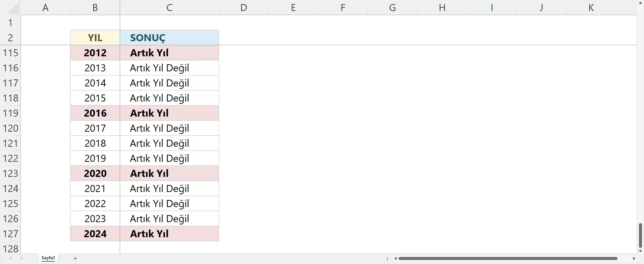Select the cell containing 2024
The width and height of the screenshot is (644, 264).
95,234
